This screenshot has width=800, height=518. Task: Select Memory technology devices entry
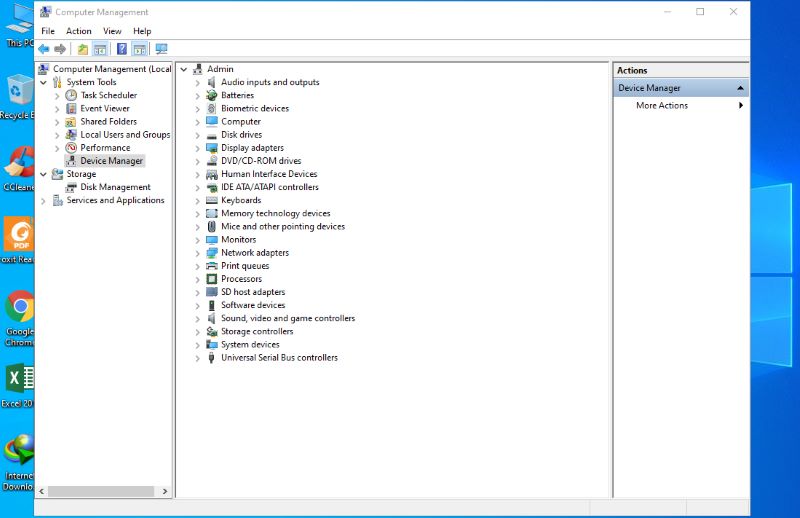(x=276, y=213)
